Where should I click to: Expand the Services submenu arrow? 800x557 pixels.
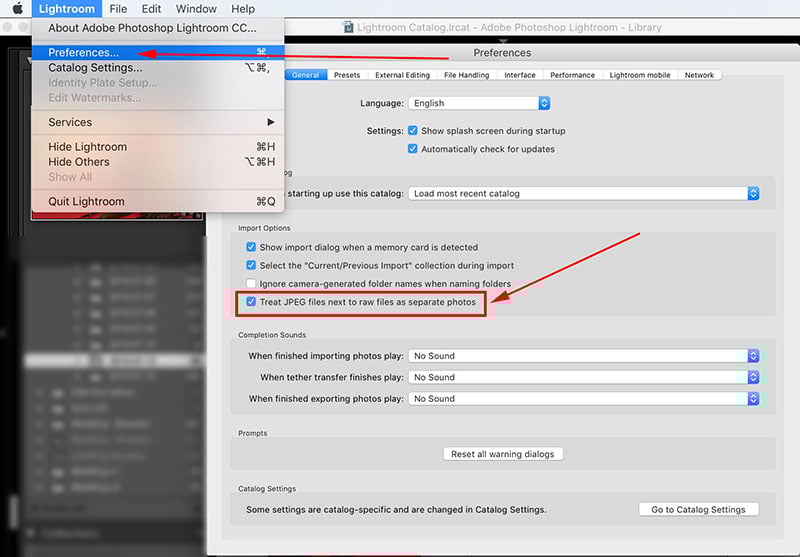pos(270,122)
